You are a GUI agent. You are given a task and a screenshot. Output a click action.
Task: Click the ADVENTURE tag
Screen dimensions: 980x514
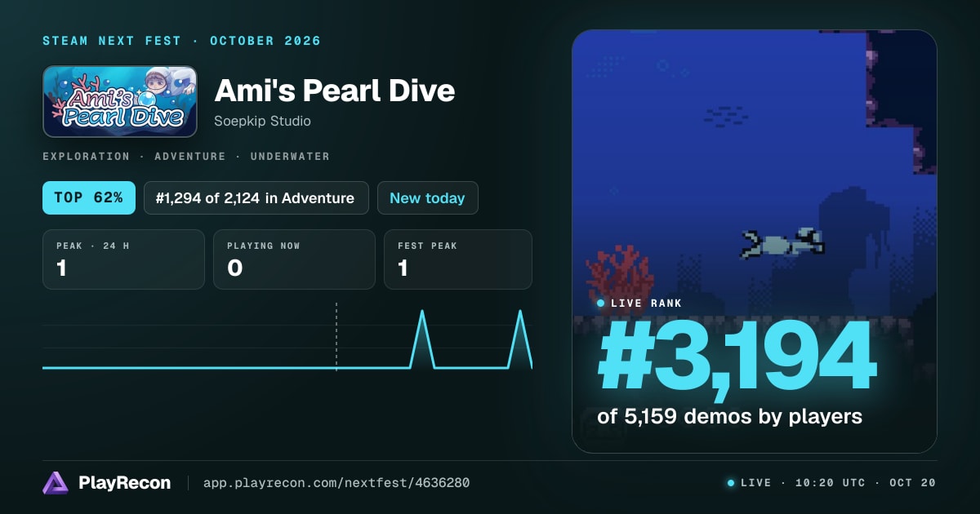[x=190, y=156]
